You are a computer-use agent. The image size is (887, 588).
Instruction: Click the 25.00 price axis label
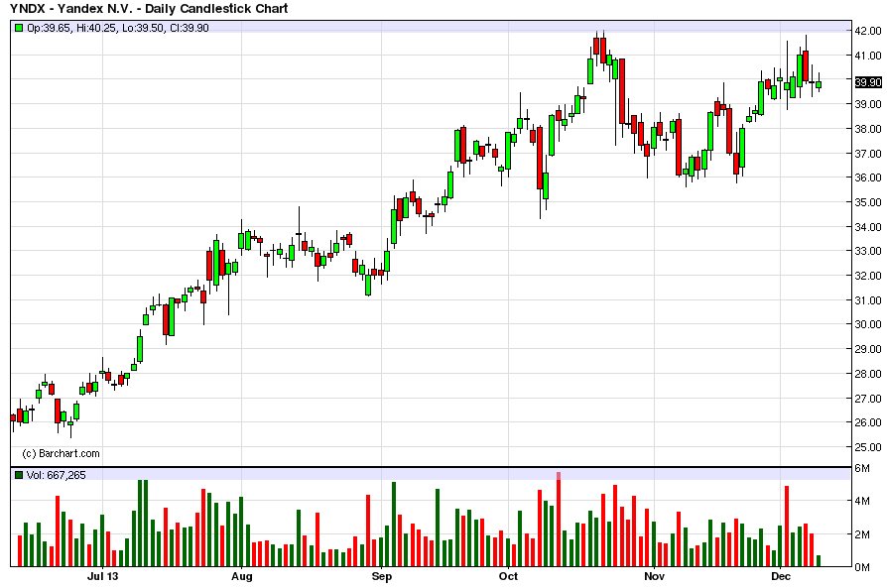point(868,447)
